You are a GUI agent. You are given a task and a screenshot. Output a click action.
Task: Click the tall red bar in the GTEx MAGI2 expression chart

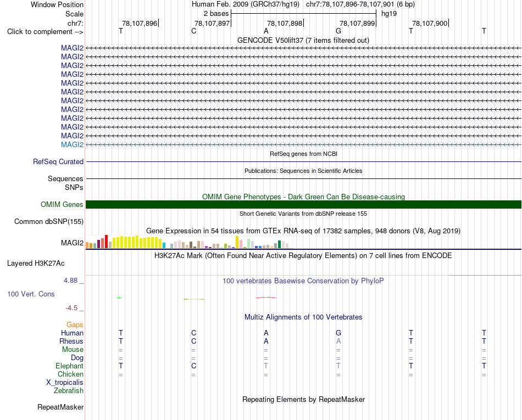click(x=106, y=242)
